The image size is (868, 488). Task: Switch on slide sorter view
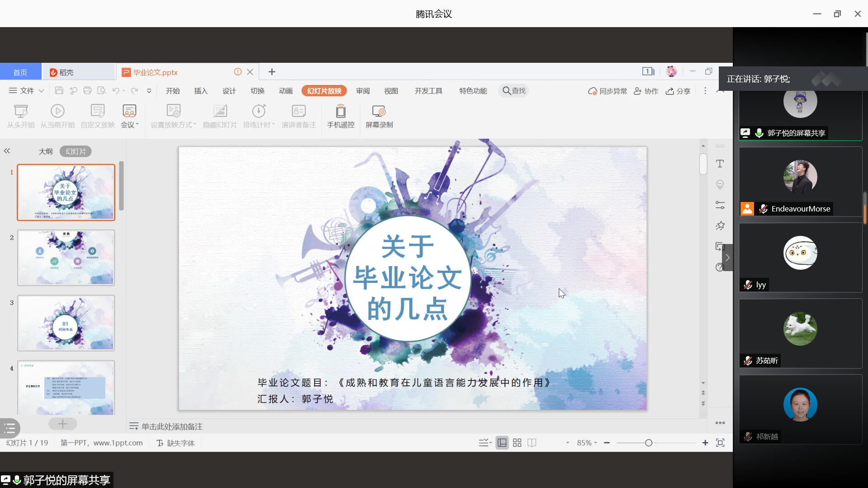click(x=517, y=443)
